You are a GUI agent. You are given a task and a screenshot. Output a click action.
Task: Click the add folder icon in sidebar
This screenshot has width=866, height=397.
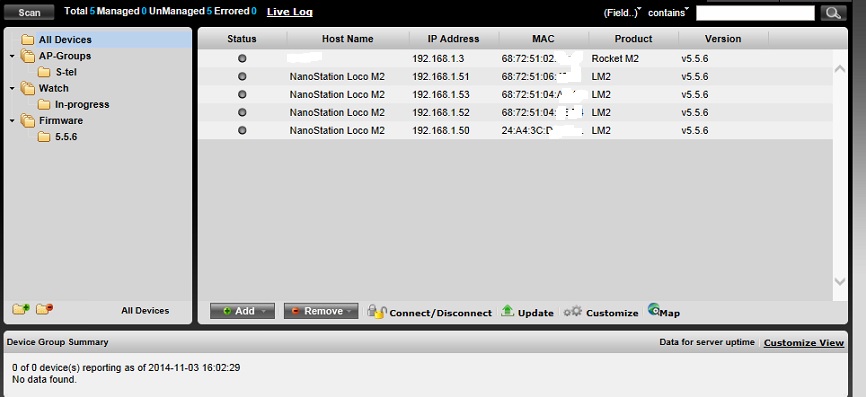tap(21, 309)
